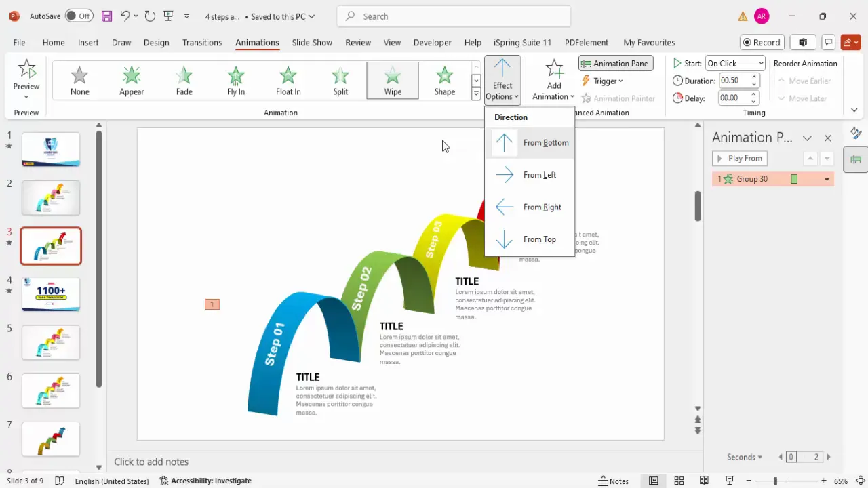
Task: Click the Animation Pane icon in right sidebar
Action: 856,159
